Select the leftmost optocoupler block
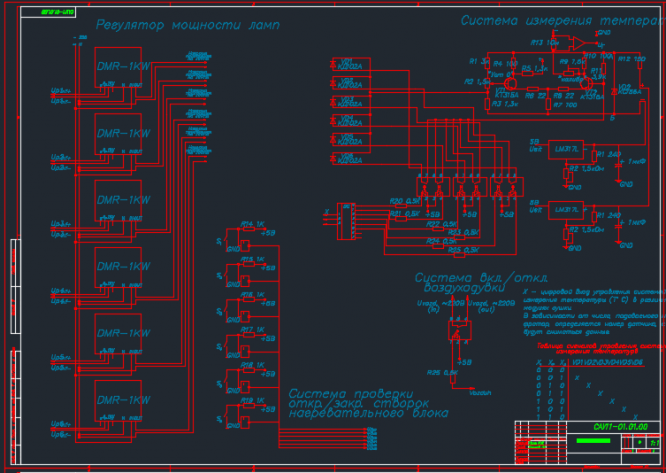666x473 pixels. tap(433, 187)
